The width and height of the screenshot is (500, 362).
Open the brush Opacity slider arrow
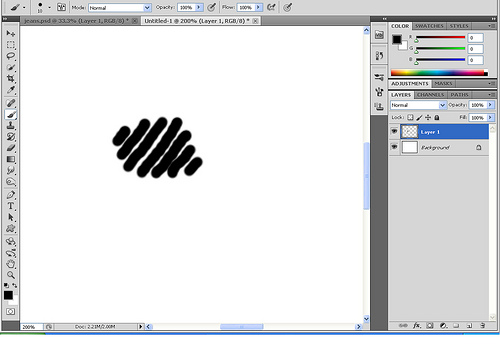(x=199, y=7)
